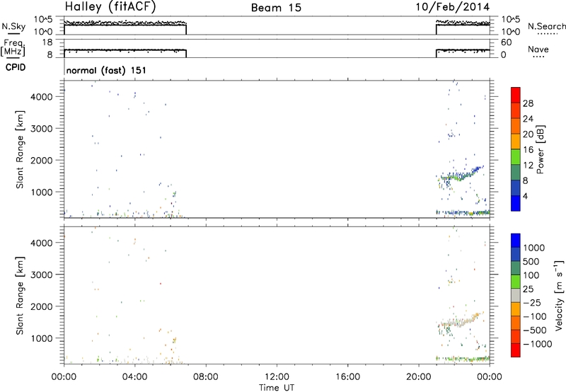The height and width of the screenshot is (392, 566).
Task: Pick the gray segment of velocity colorbar
Action: (516, 295)
